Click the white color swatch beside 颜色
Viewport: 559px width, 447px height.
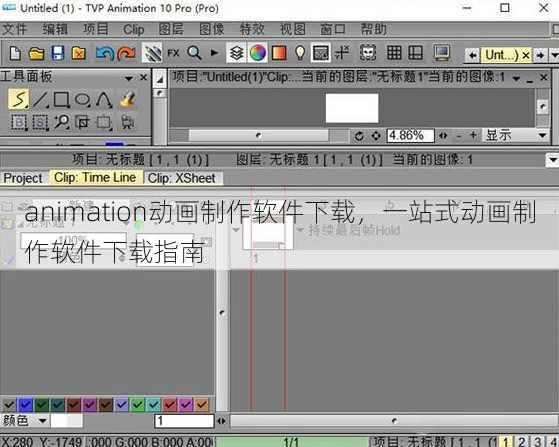pos(66,421)
